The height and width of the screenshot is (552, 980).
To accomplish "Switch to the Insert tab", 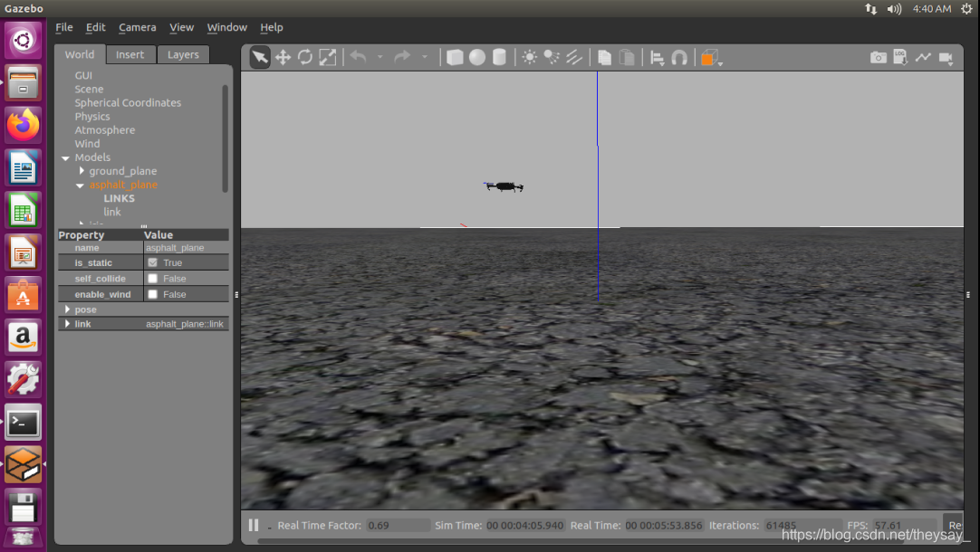I will [x=130, y=54].
